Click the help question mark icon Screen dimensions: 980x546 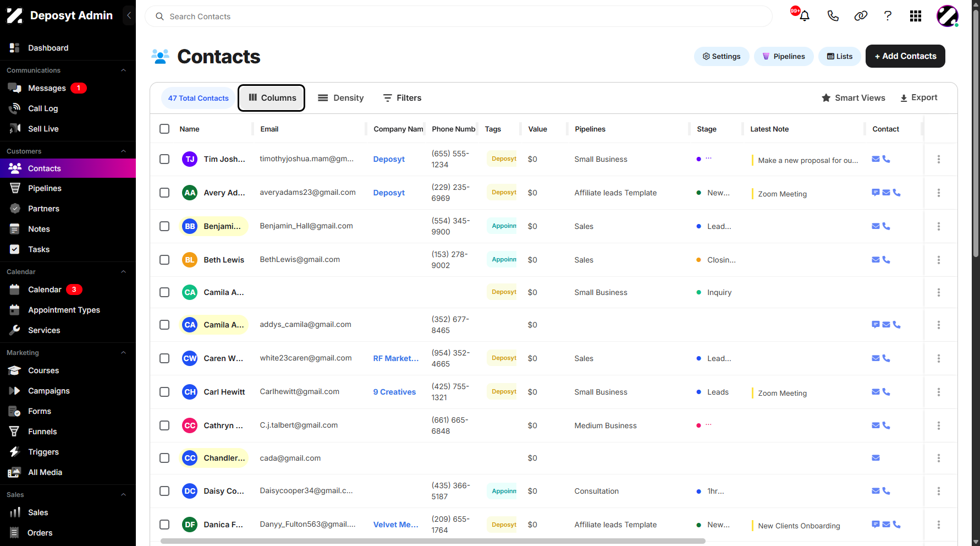(x=888, y=16)
